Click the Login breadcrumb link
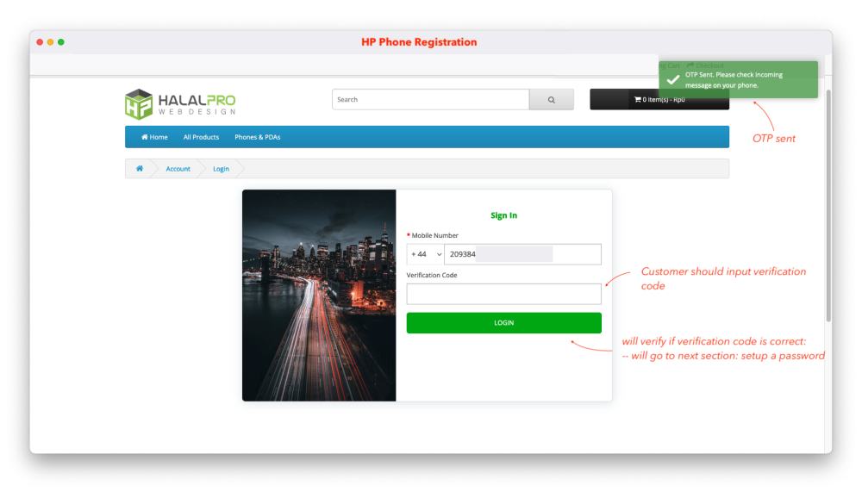862x504 pixels. 221,169
